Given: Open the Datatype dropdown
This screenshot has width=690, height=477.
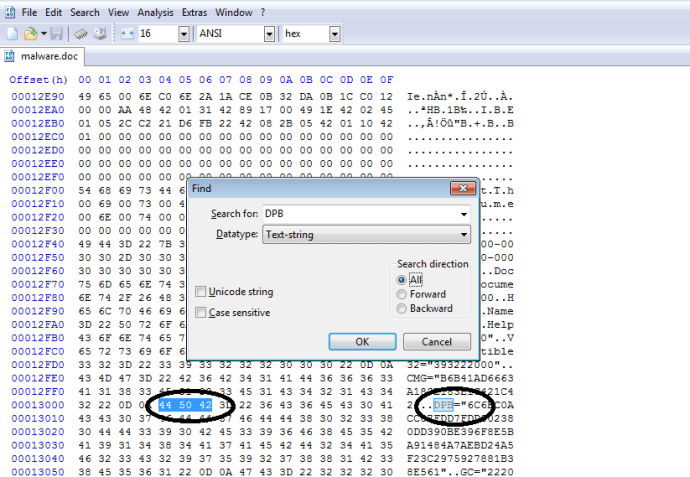Looking at the screenshot, I should coord(463,234).
